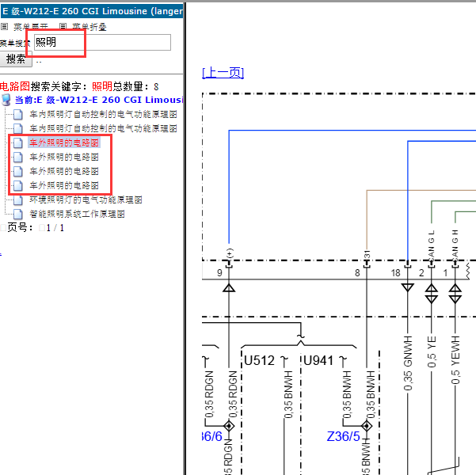The image size is (476, 475).
Task: Open second 车内照明灯自动控制的电气功能原理图 entry
Action: pos(103,129)
